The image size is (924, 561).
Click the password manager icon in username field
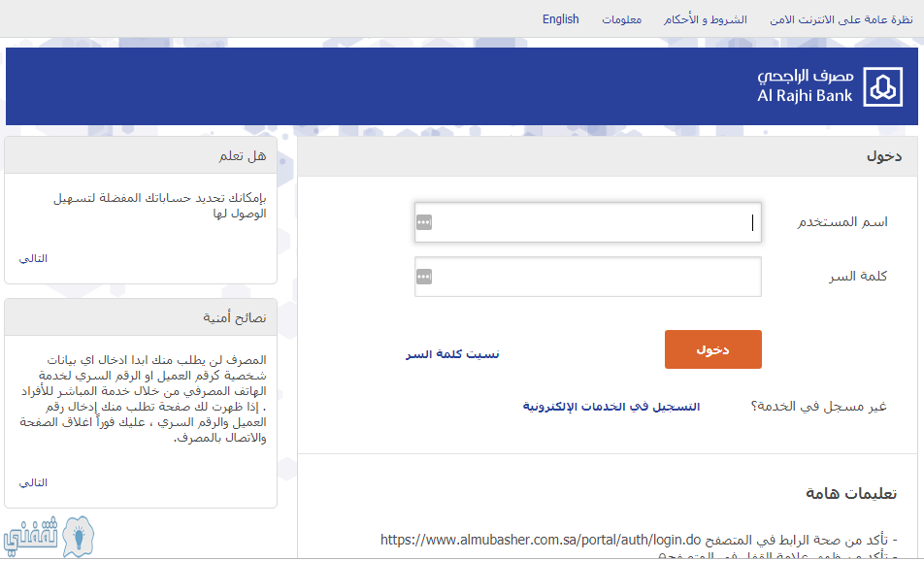click(424, 222)
